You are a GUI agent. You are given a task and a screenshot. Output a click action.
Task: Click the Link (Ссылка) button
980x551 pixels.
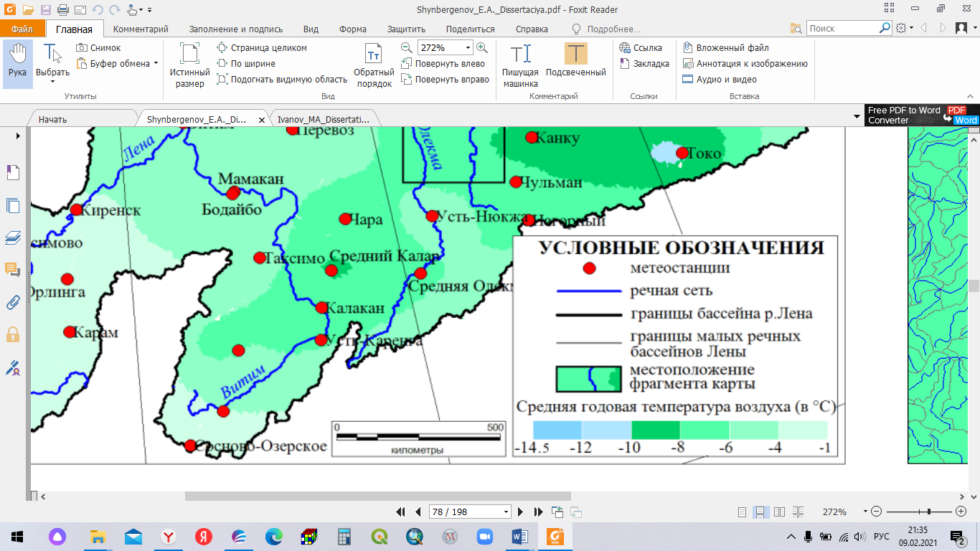pos(640,48)
